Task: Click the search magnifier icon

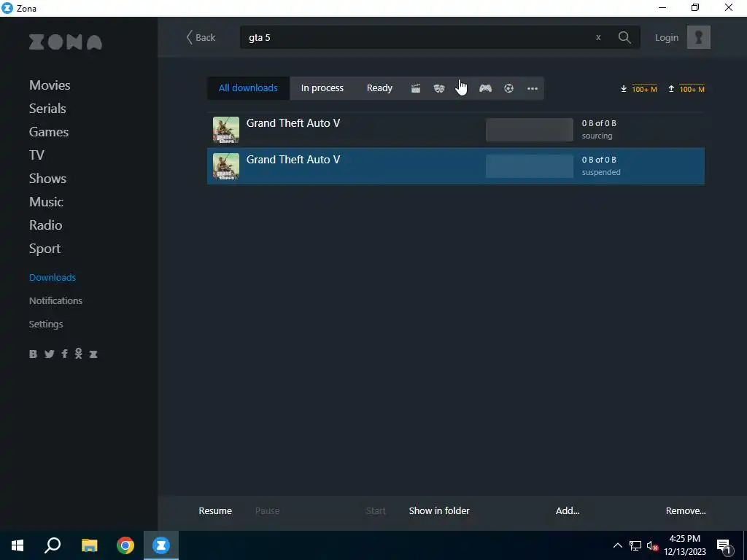Action: pyautogui.click(x=624, y=37)
